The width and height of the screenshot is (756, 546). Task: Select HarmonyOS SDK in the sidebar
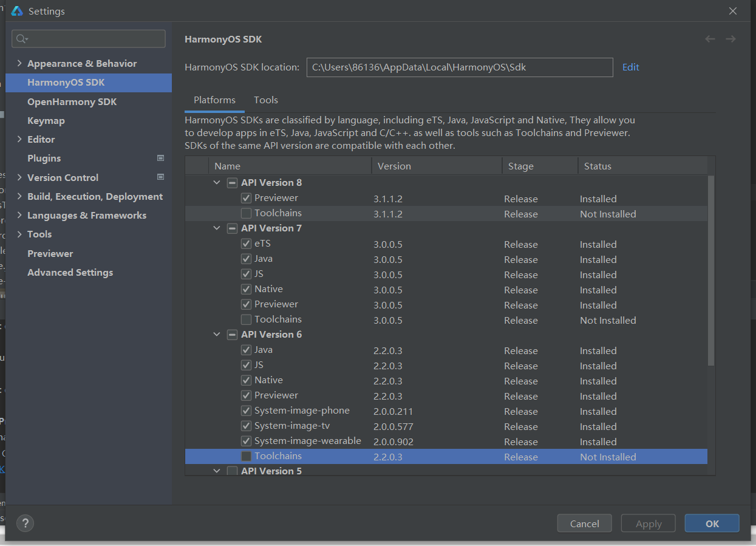click(x=89, y=83)
